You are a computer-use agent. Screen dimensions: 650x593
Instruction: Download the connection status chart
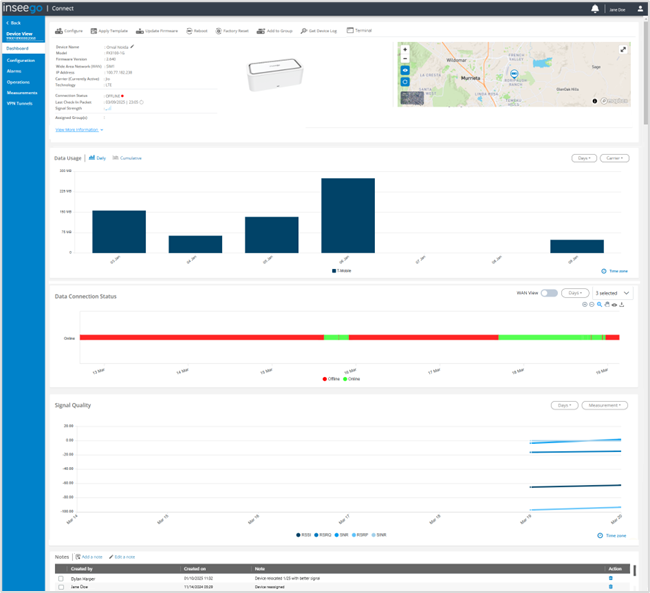[x=621, y=304]
